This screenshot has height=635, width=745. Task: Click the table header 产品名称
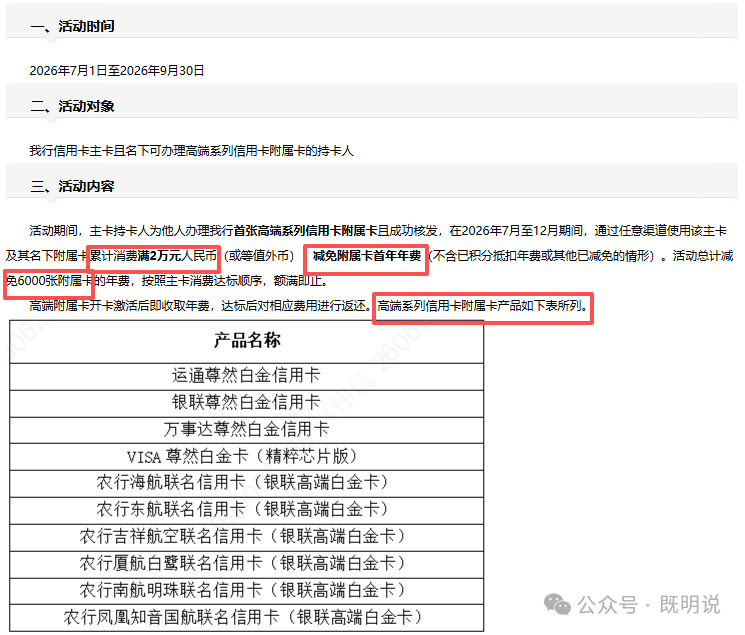click(247, 340)
